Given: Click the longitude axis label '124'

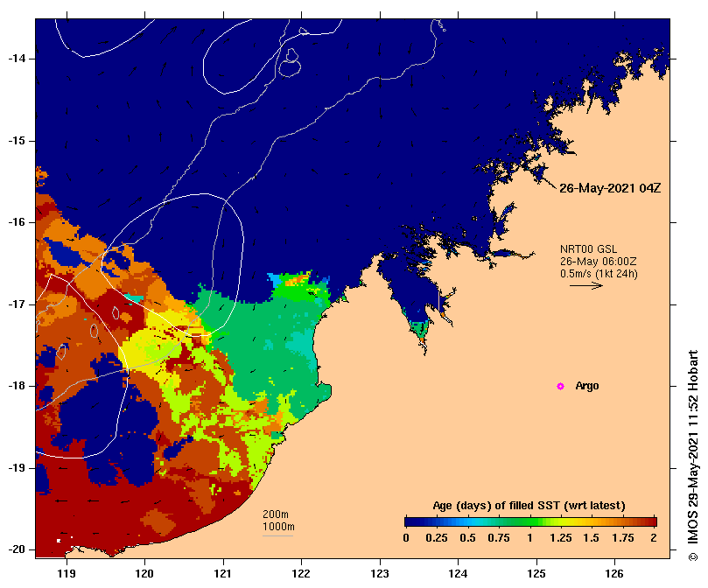Looking at the screenshot, I should click(x=458, y=574).
